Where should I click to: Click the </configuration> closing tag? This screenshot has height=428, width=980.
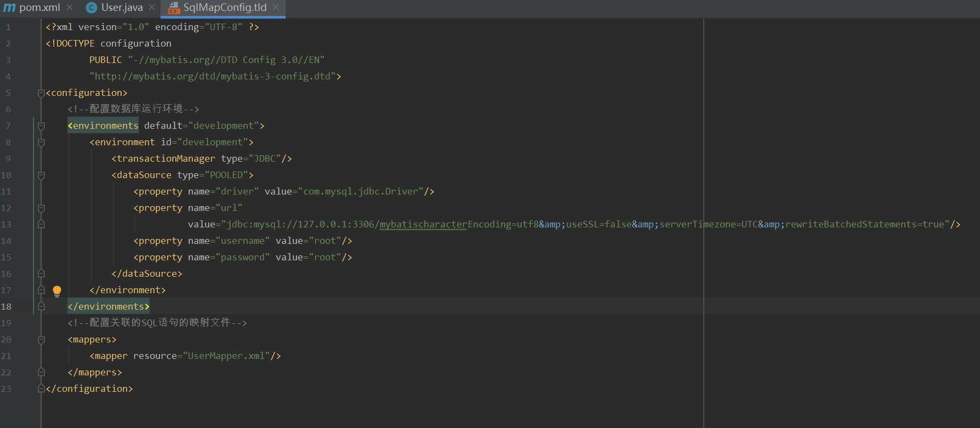[89, 389]
